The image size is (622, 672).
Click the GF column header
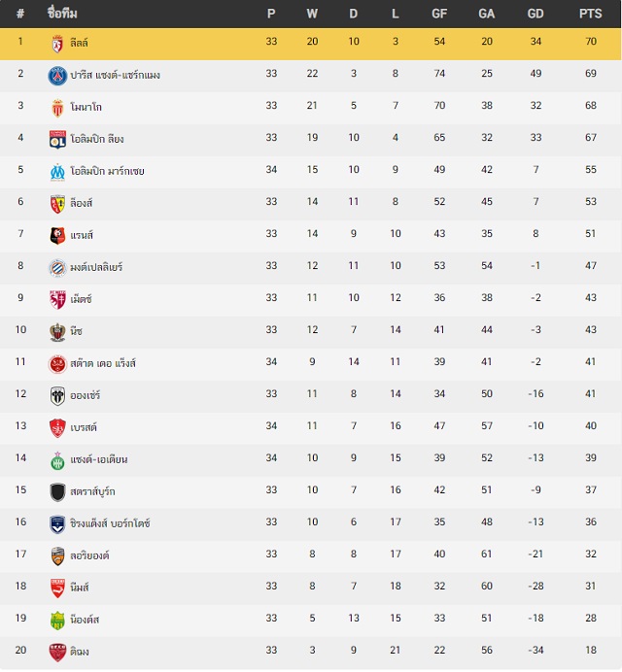click(439, 14)
